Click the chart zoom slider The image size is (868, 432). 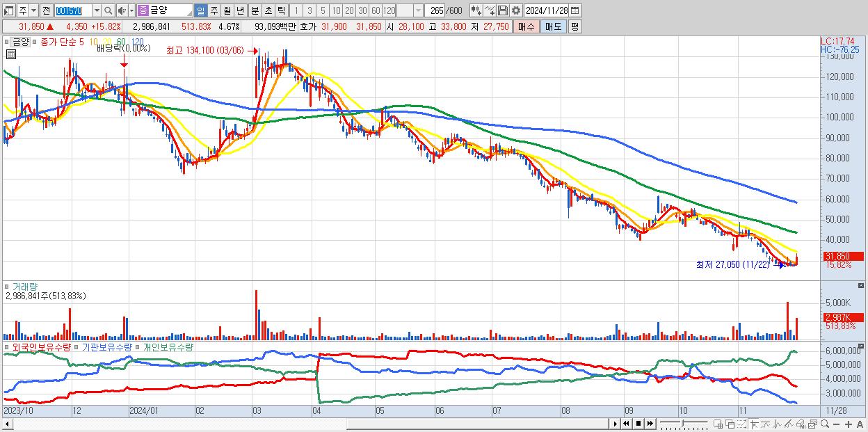684,424
